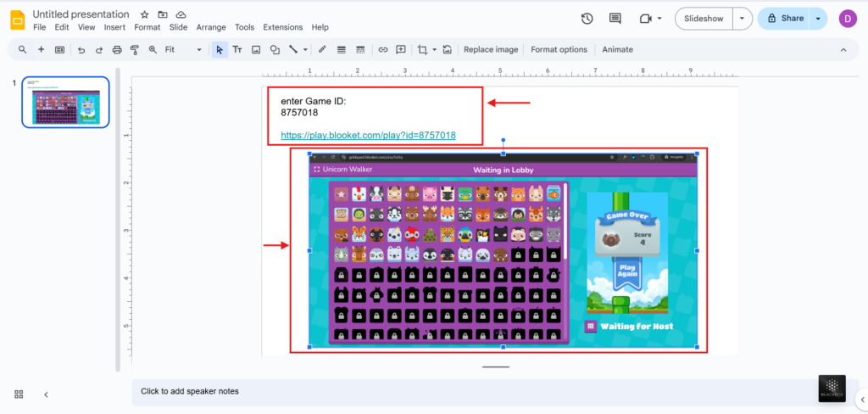Image resolution: width=868 pixels, height=414 pixels.
Task: Open the Arrange menu
Action: (x=211, y=27)
